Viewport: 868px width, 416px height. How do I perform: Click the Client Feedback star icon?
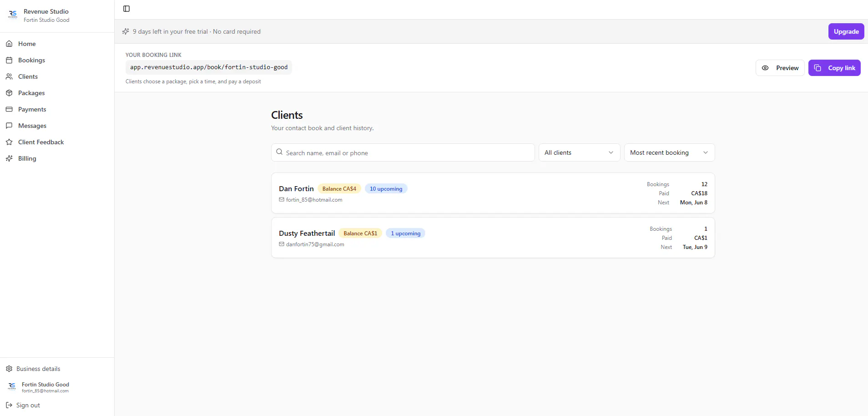pyautogui.click(x=9, y=142)
